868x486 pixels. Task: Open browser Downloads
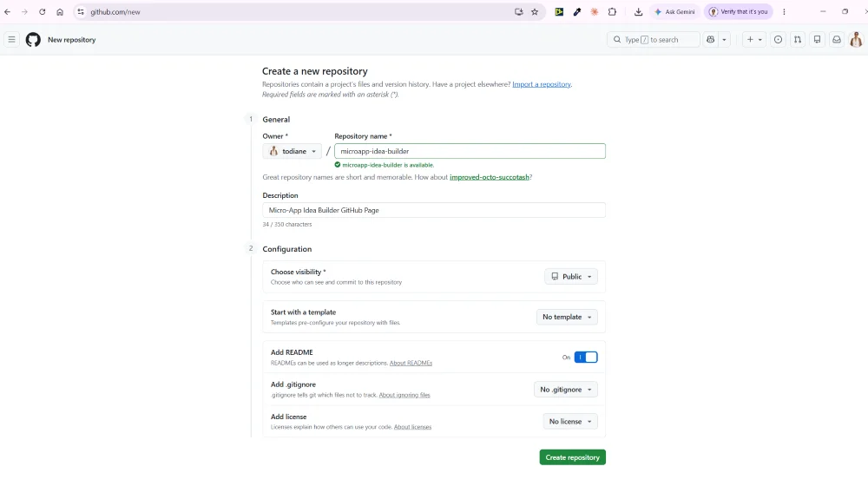click(x=638, y=11)
